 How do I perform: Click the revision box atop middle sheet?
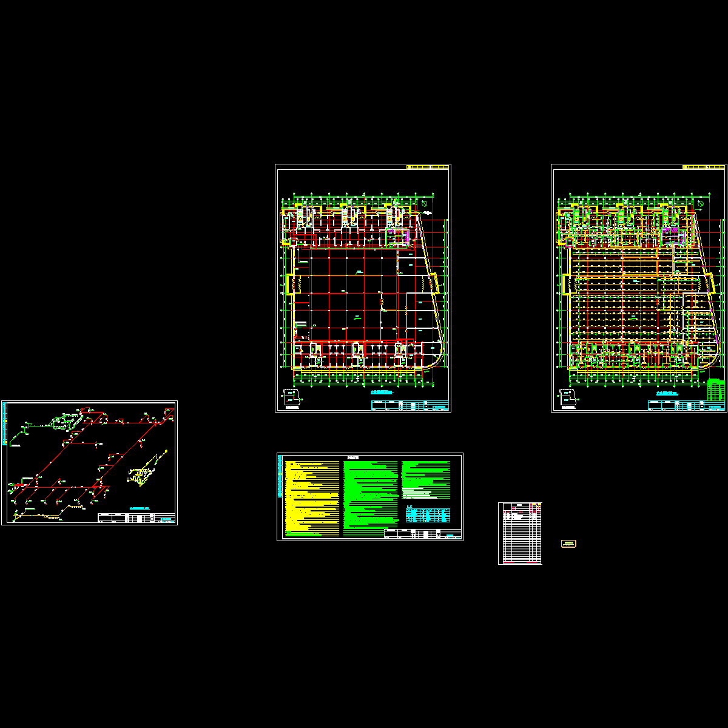point(428,167)
